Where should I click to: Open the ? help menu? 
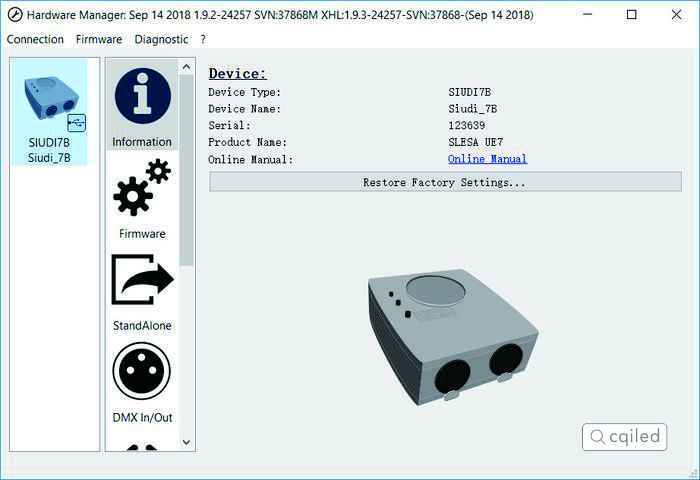pyautogui.click(x=203, y=39)
